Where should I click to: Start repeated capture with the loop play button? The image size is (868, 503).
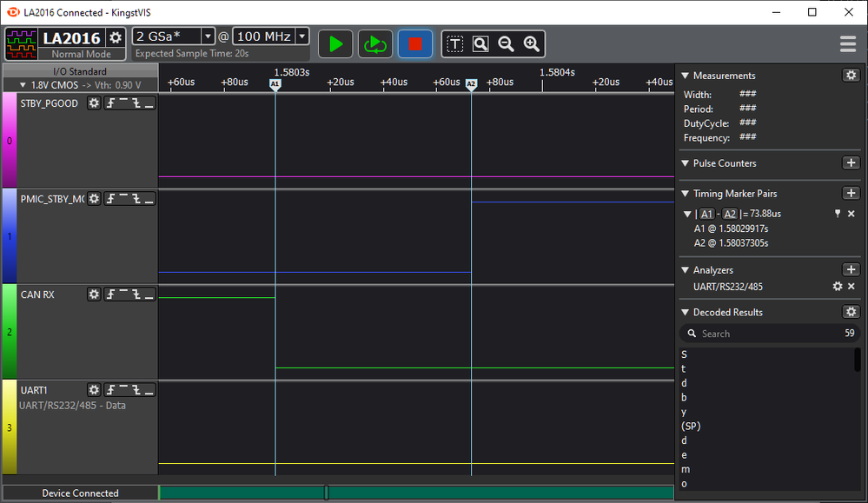coord(375,43)
